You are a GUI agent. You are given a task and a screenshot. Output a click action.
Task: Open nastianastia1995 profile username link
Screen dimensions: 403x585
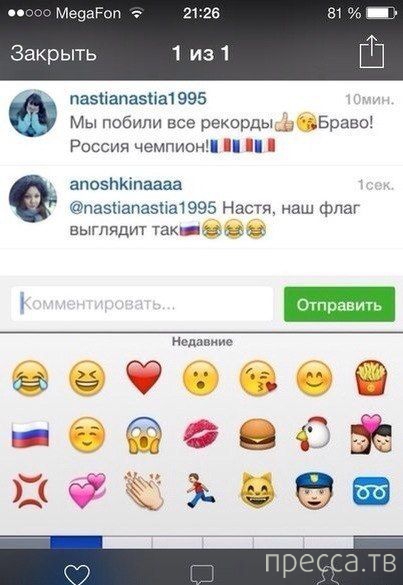[x=138, y=99]
